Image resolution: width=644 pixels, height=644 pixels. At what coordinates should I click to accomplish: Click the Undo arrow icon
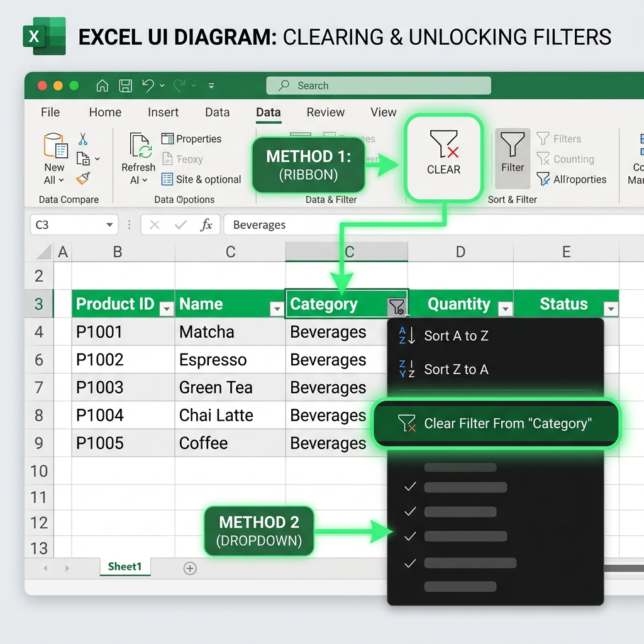coord(148,86)
